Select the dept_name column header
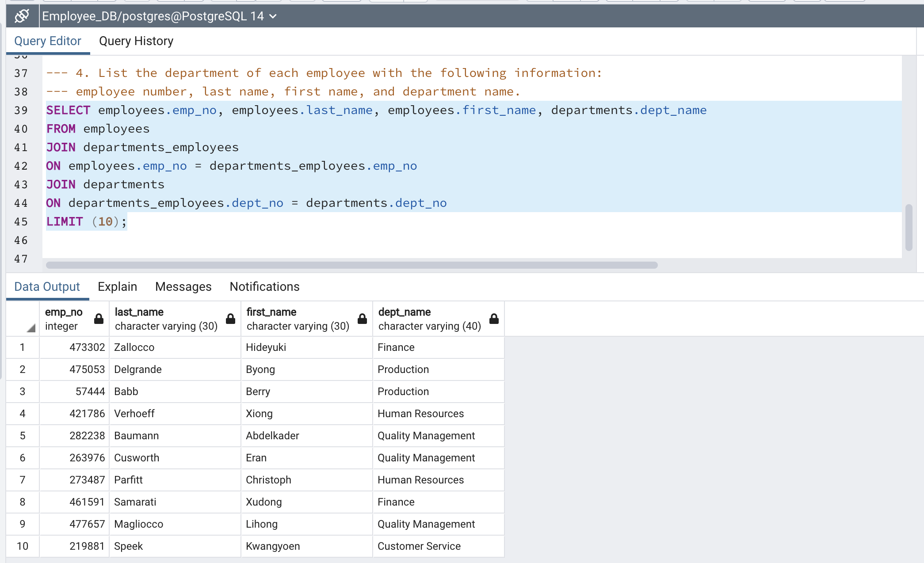Image resolution: width=924 pixels, height=563 pixels. 439,319
